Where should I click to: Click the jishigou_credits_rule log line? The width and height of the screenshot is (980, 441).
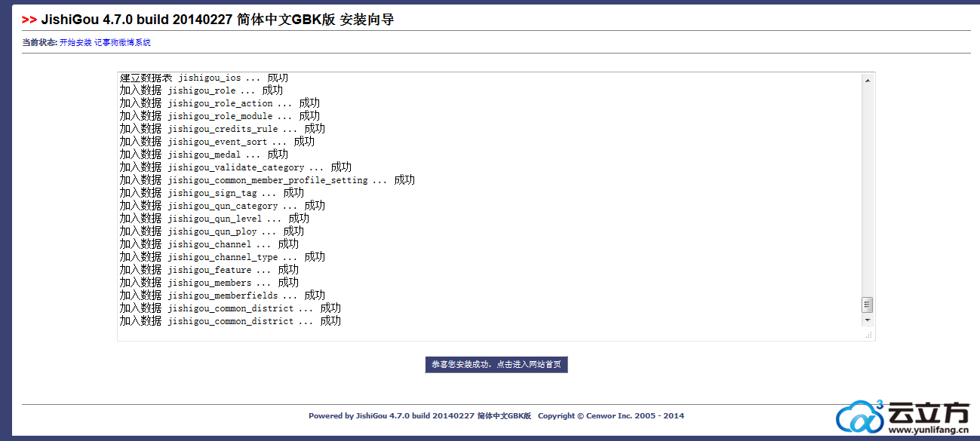tap(223, 129)
